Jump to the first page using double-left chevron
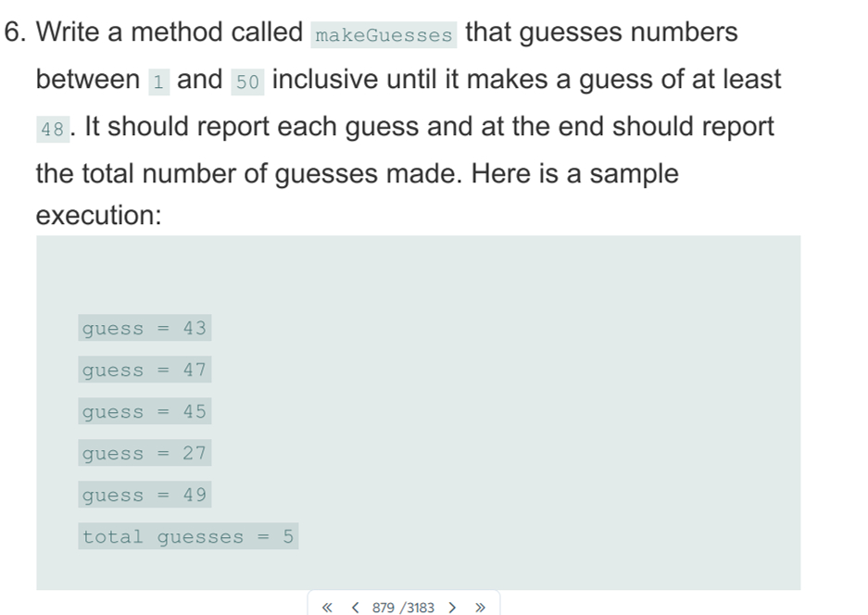Image resolution: width=868 pixels, height=615 pixels. pos(326,607)
